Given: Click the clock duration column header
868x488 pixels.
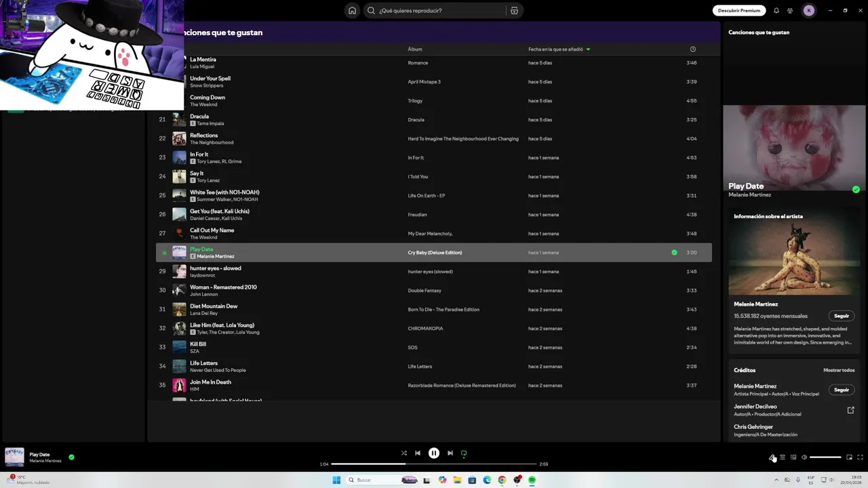Looking at the screenshot, I should 692,49.
